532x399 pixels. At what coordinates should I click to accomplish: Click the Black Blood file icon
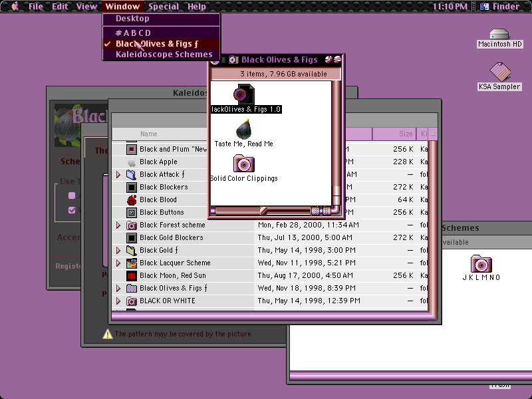pos(132,200)
